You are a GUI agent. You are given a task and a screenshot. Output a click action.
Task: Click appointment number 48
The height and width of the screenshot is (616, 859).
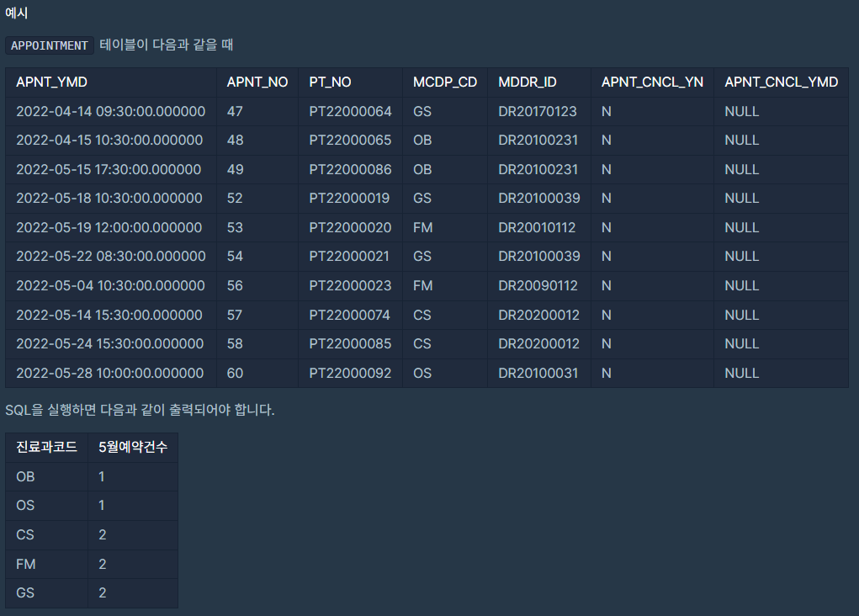235,141
